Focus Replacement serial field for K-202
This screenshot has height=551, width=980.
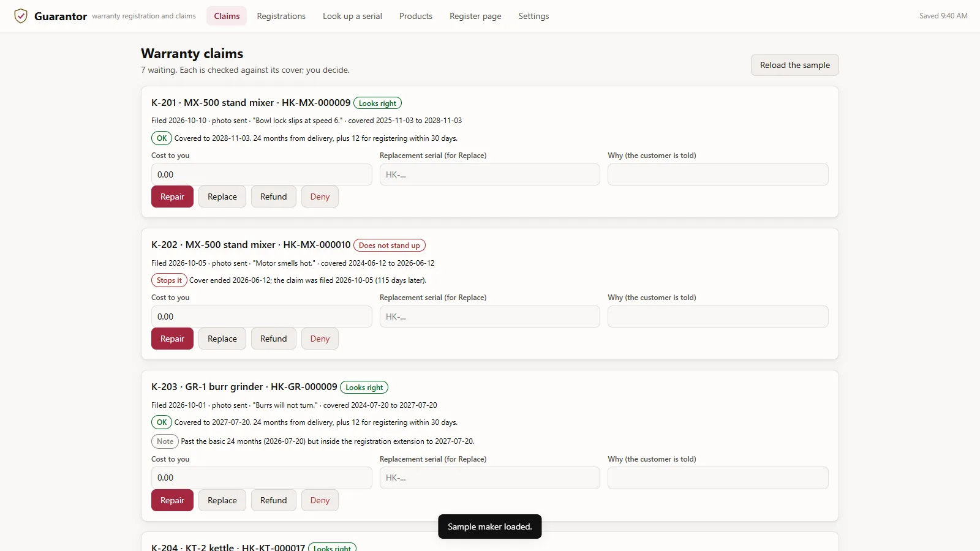point(489,317)
